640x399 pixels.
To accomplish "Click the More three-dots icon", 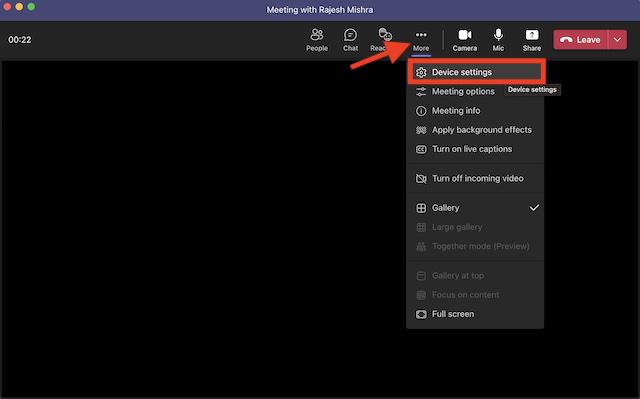I will point(421,35).
